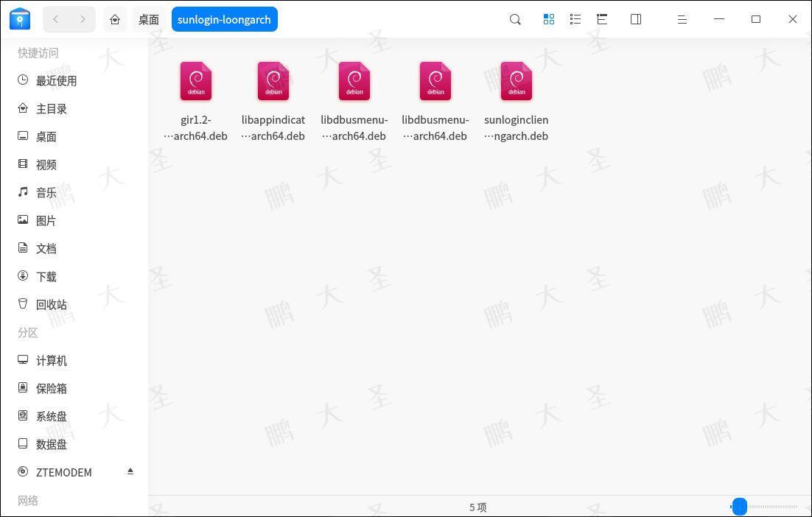Open 回收站 in sidebar
This screenshot has height=517, width=812.
click(x=74, y=304)
